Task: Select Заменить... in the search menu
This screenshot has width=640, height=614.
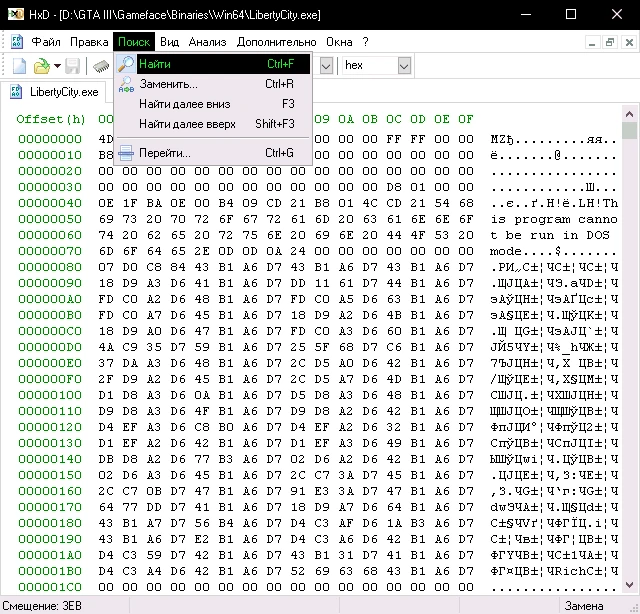Action: pos(168,84)
